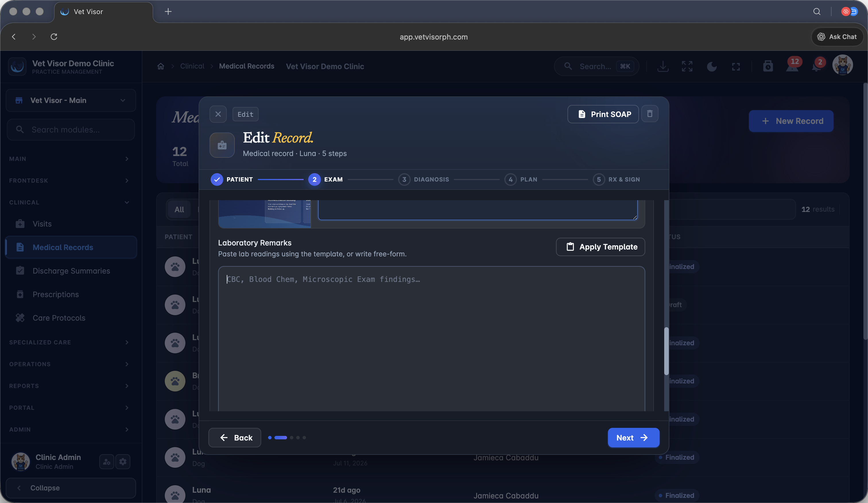Screen dimensions: 868x503
Task: Jump to the DIAGNOSIS step
Action: point(424,179)
